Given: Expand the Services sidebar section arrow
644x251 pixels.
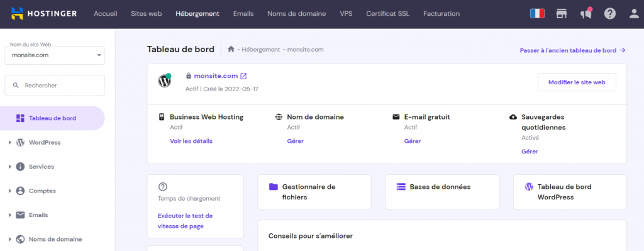Looking at the screenshot, I should click(x=10, y=167).
